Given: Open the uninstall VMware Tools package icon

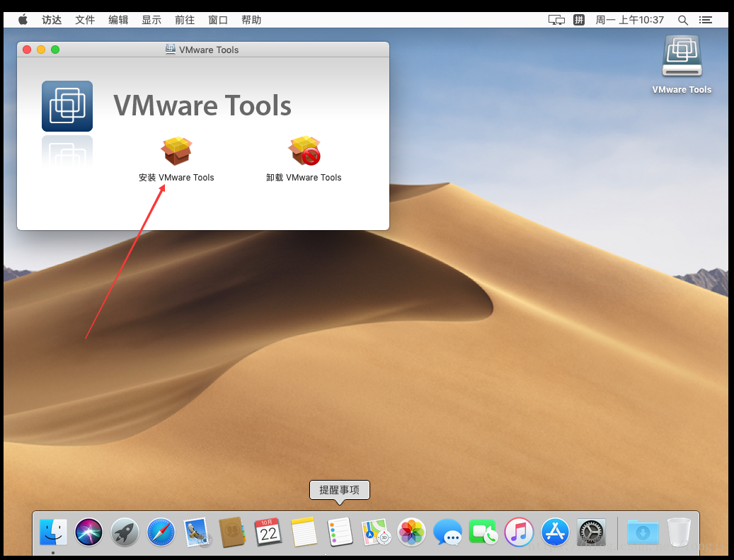Looking at the screenshot, I should tap(304, 151).
